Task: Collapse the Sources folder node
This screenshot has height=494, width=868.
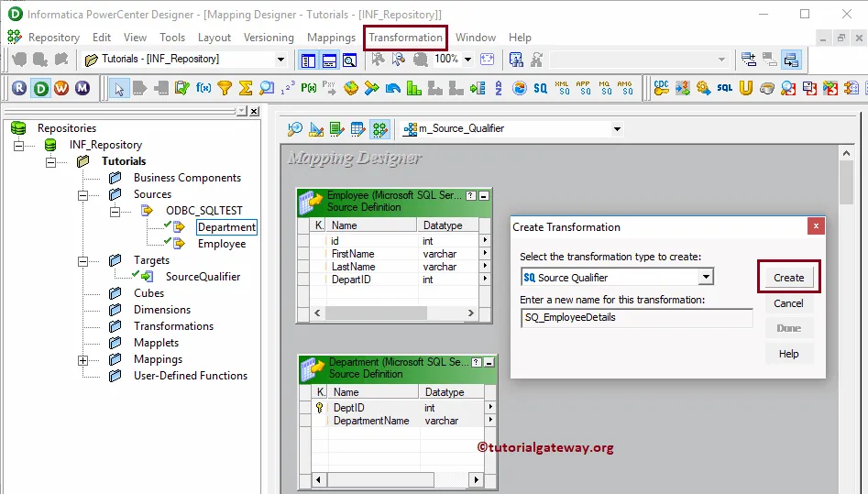Action: coord(83,195)
